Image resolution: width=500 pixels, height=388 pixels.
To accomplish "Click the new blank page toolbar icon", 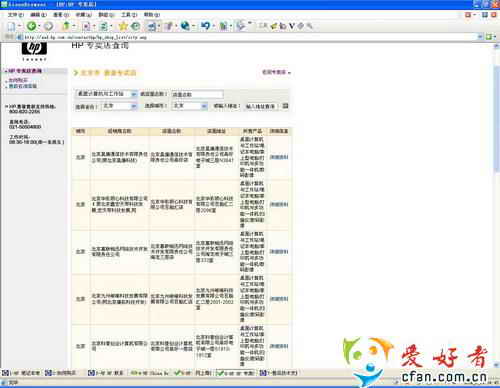I will (11, 26).
